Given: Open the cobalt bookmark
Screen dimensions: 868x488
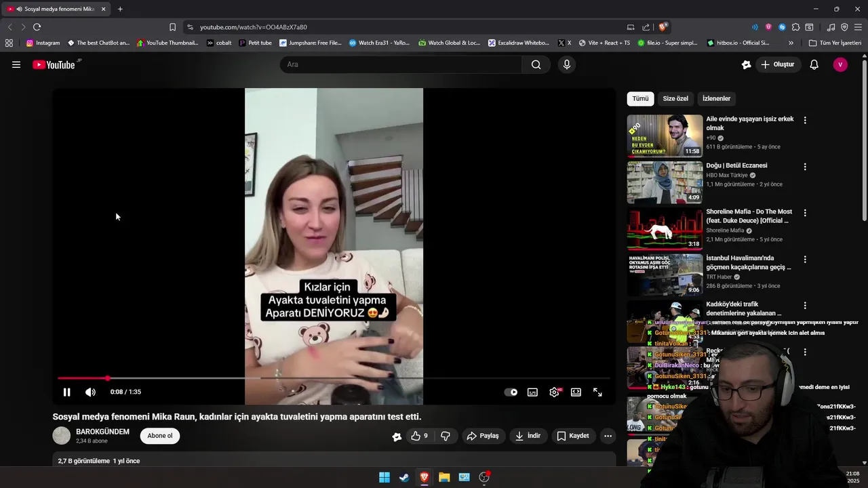Looking at the screenshot, I should (219, 43).
